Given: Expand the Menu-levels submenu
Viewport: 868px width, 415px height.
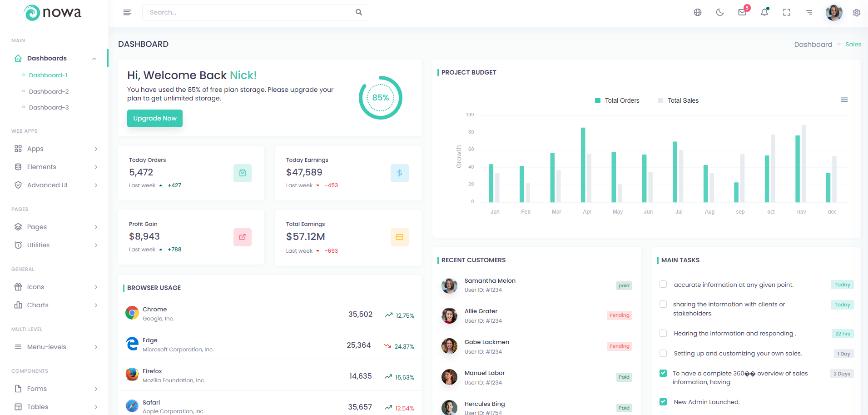Looking at the screenshot, I should (96, 347).
